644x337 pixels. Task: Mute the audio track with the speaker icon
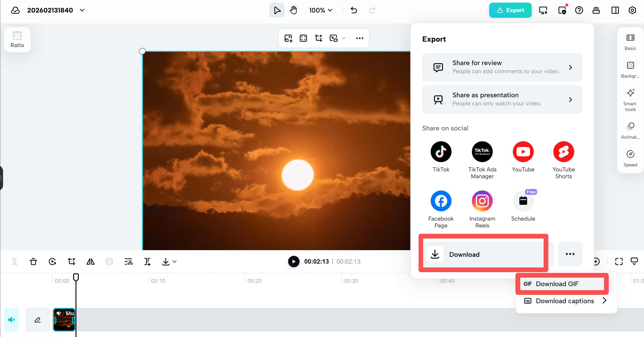tap(12, 319)
